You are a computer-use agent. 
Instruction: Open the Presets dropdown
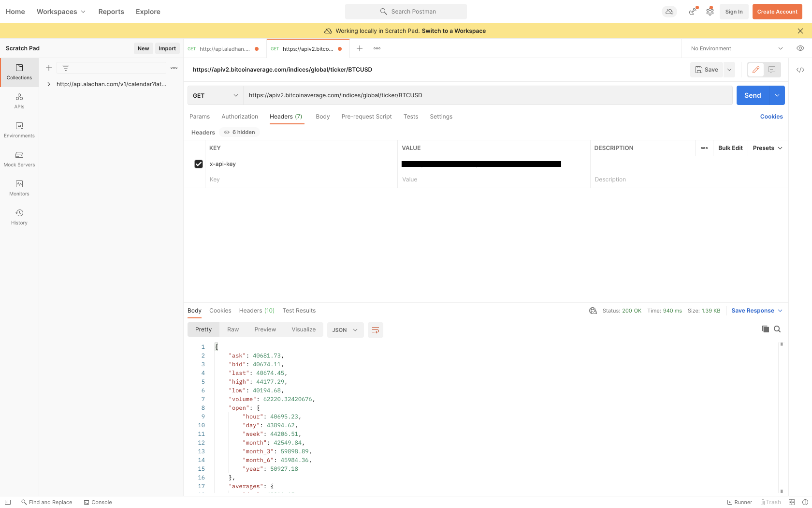pyautogui.click(x=768, y=148)
